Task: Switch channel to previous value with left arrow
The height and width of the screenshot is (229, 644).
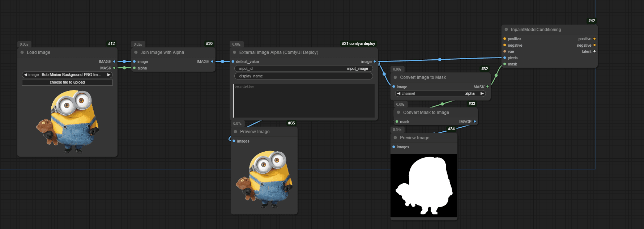Action: tap(398, 93)
